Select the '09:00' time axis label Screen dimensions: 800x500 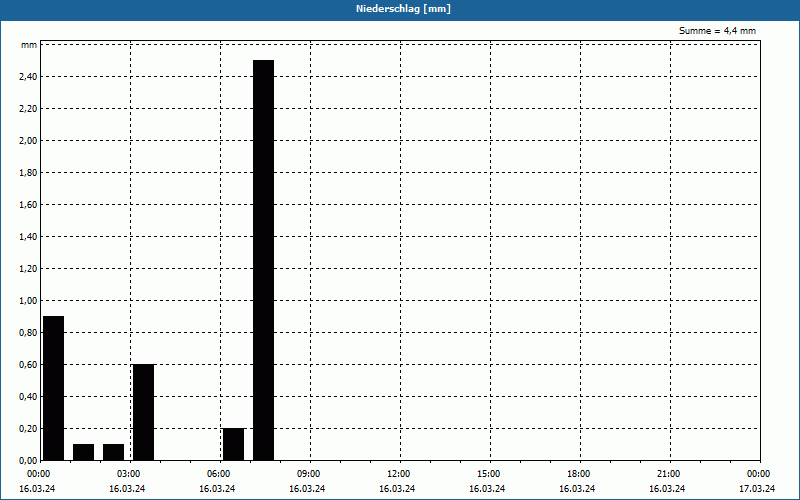coord(309,474)
